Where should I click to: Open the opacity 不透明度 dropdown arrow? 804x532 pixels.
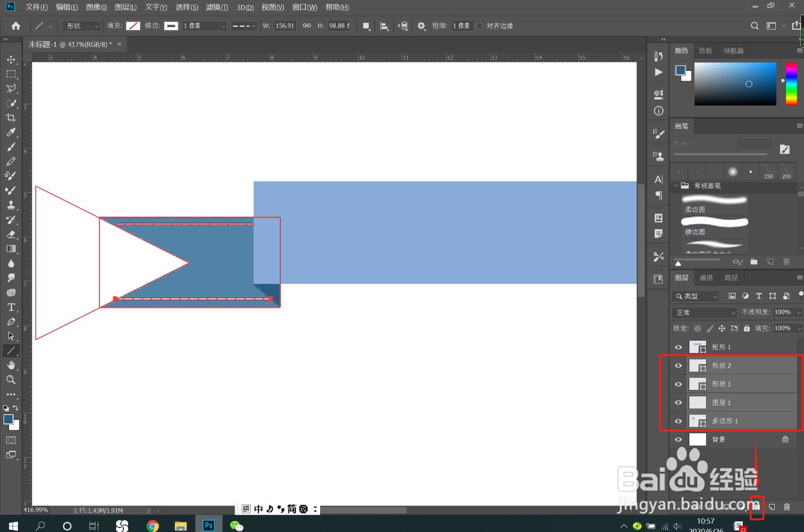[x=799, y=312]
